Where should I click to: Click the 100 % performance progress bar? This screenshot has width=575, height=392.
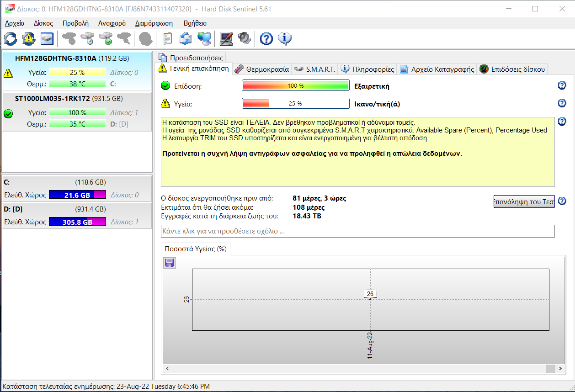coord(295,86)
